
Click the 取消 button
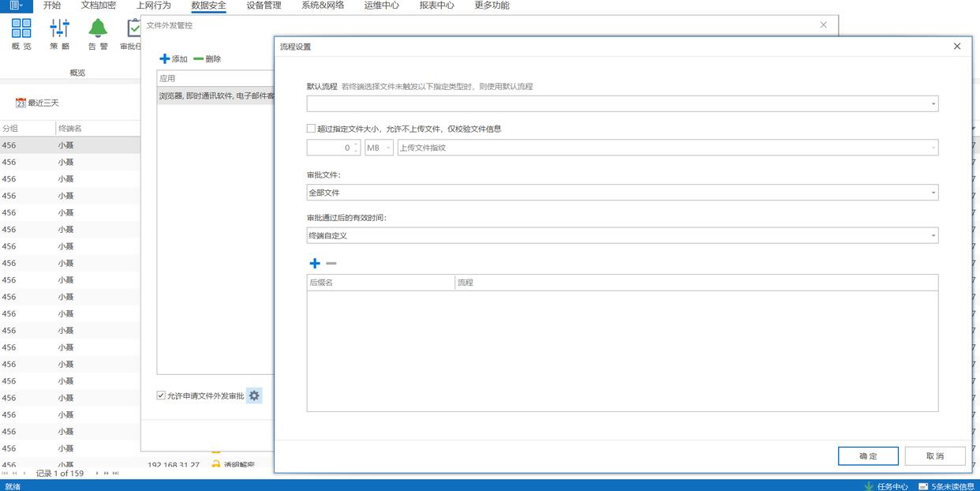(x=935, y=455)
